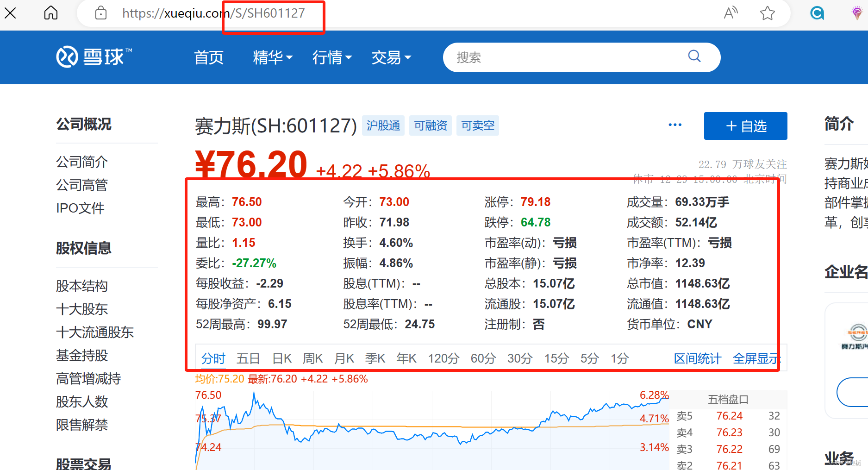Open the three-dot more options menu

(675, 125)
